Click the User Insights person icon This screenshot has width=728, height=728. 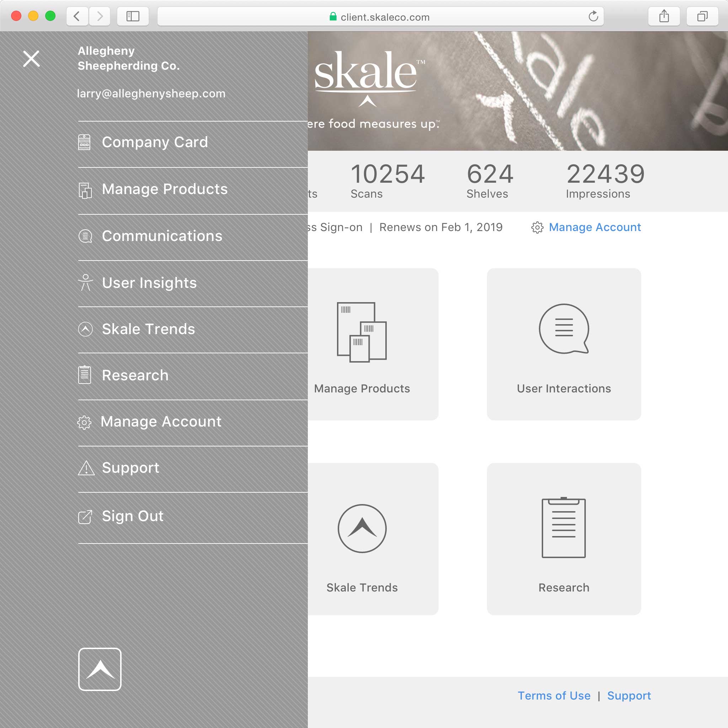click(86, 283)
